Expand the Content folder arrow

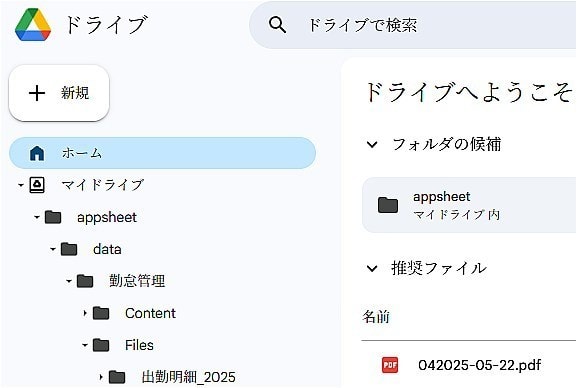(85, 313)
